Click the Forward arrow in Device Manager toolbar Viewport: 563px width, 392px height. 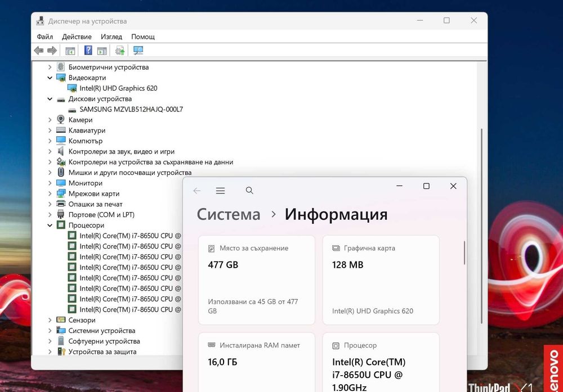(52, 51)
